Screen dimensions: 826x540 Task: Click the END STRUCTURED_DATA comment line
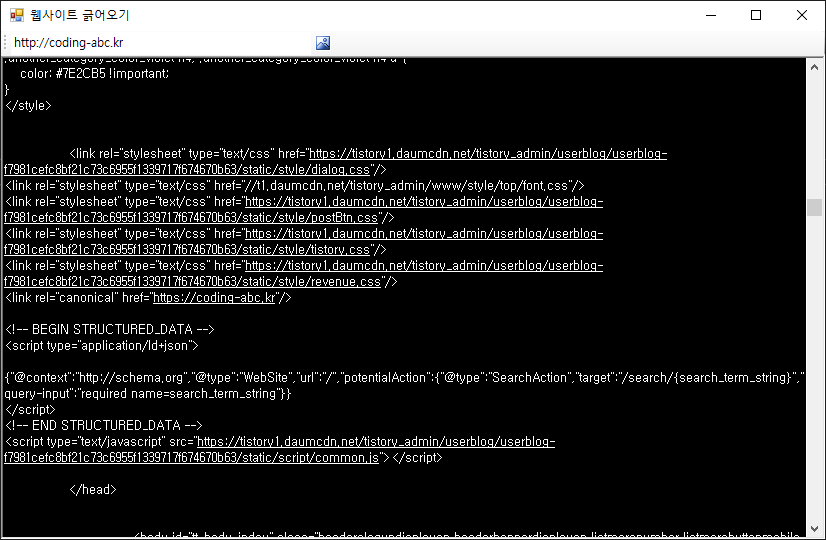104,426
